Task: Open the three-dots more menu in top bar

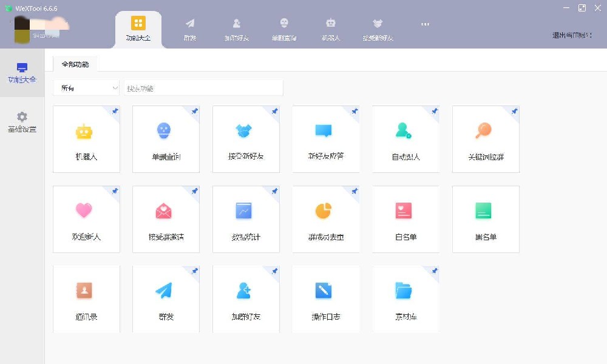Action: point(425,24)
